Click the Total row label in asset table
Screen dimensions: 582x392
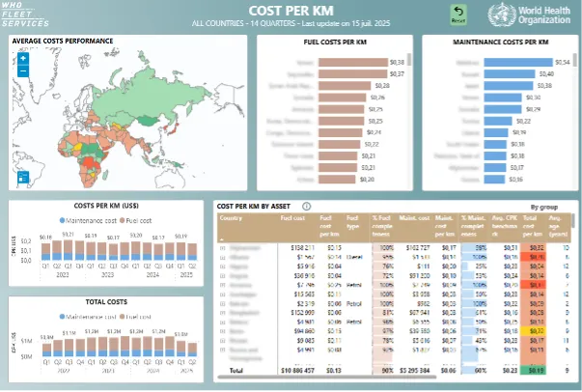236,371
